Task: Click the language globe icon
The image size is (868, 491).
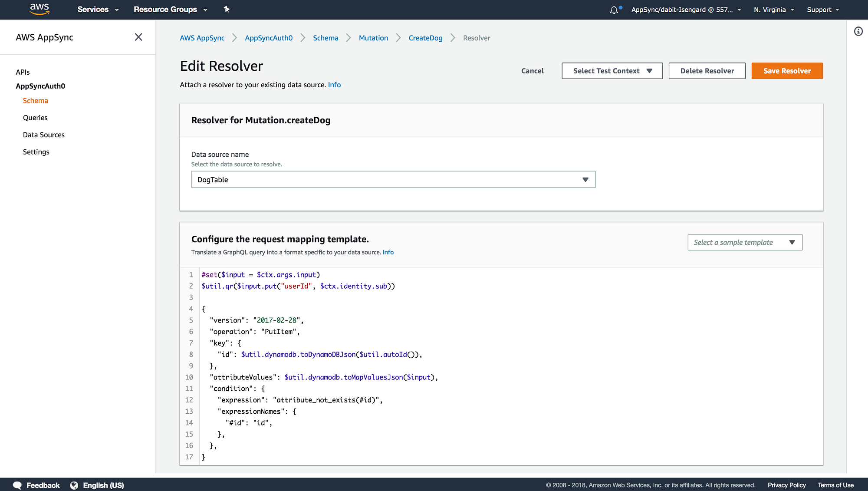Action: pos(74,485)
